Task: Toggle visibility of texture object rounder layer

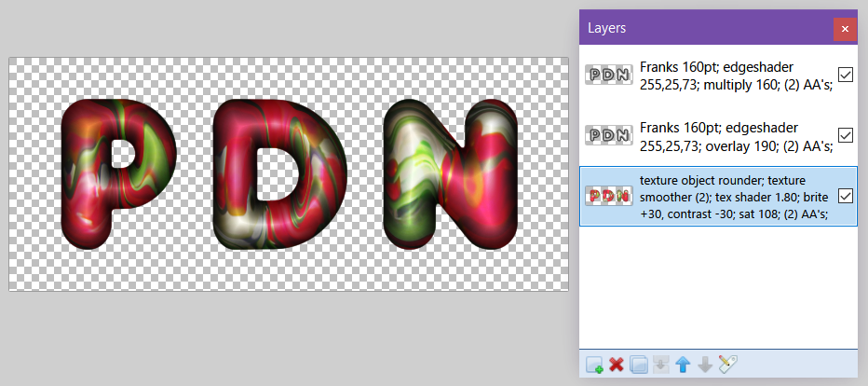Action: tap(846, 196)
